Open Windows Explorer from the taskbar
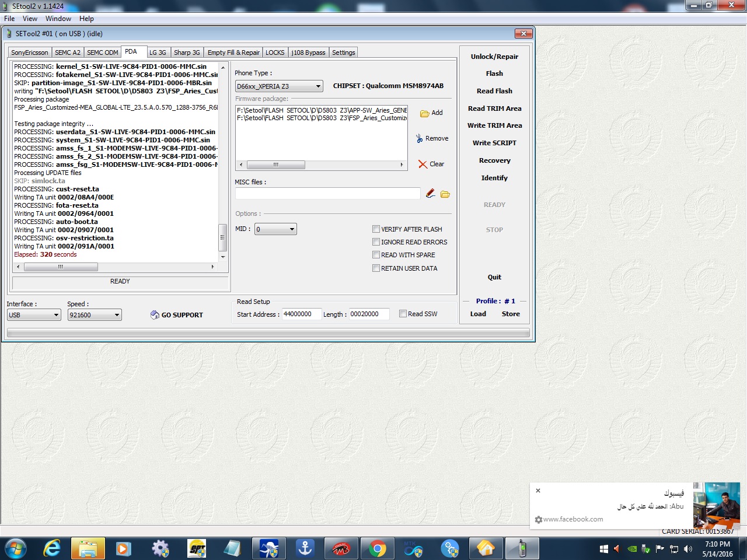The width and height of the screenshot is (747, 560). tap(88, 549)
